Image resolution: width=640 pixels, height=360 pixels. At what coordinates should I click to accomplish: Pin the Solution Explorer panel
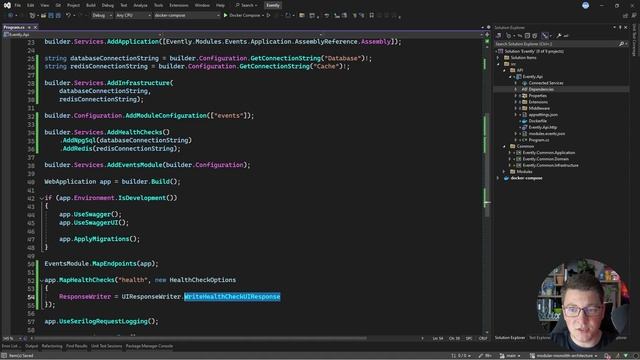[x=620, y=27]
